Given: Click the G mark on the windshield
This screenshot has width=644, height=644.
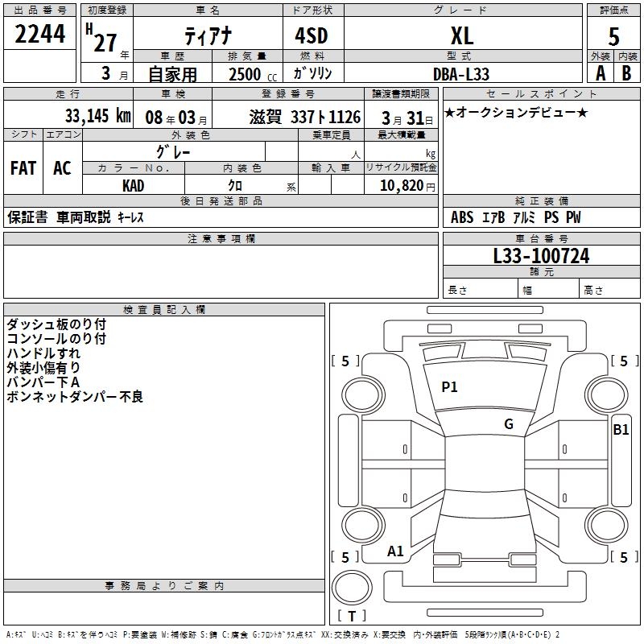Looking at the screenshot, I should point(508,424).
